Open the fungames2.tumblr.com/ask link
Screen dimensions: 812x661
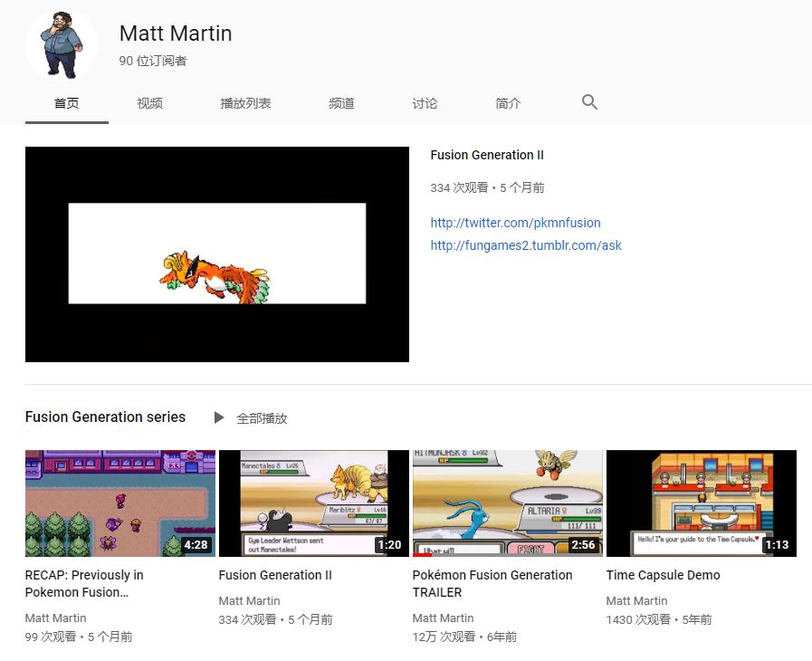pos(526,245)
